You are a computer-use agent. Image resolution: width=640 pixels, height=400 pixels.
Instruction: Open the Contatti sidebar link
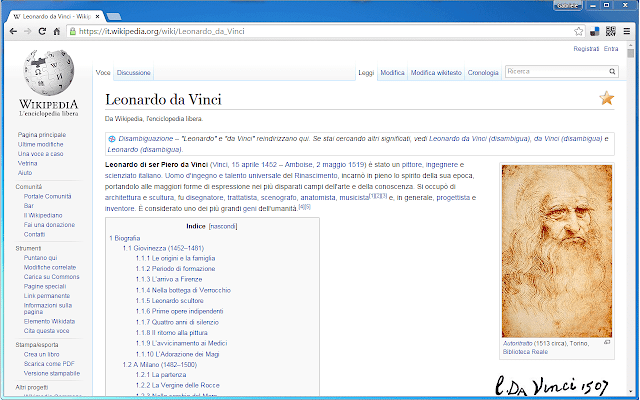[x=34, y=234]
